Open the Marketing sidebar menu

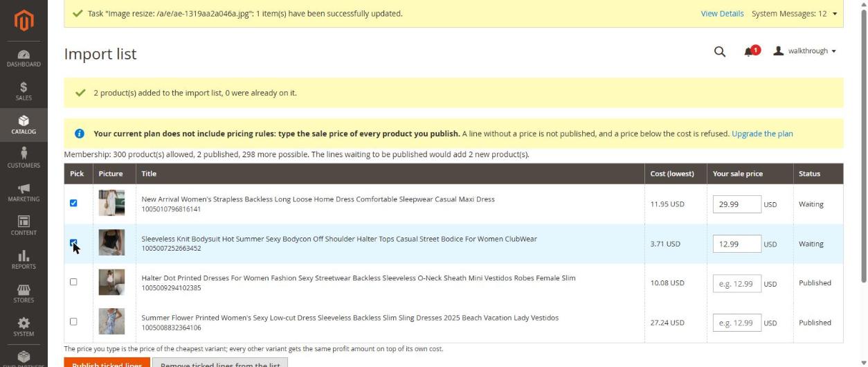(24, 193)
